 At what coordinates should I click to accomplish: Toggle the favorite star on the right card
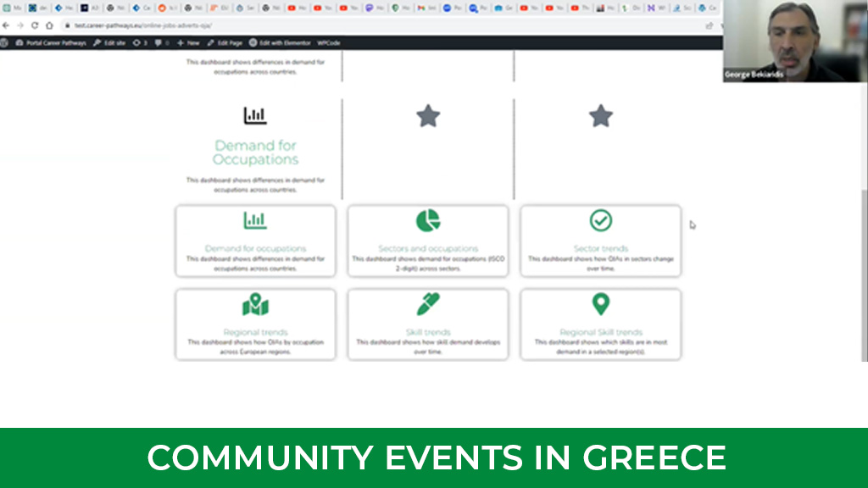tap(599, 116)
